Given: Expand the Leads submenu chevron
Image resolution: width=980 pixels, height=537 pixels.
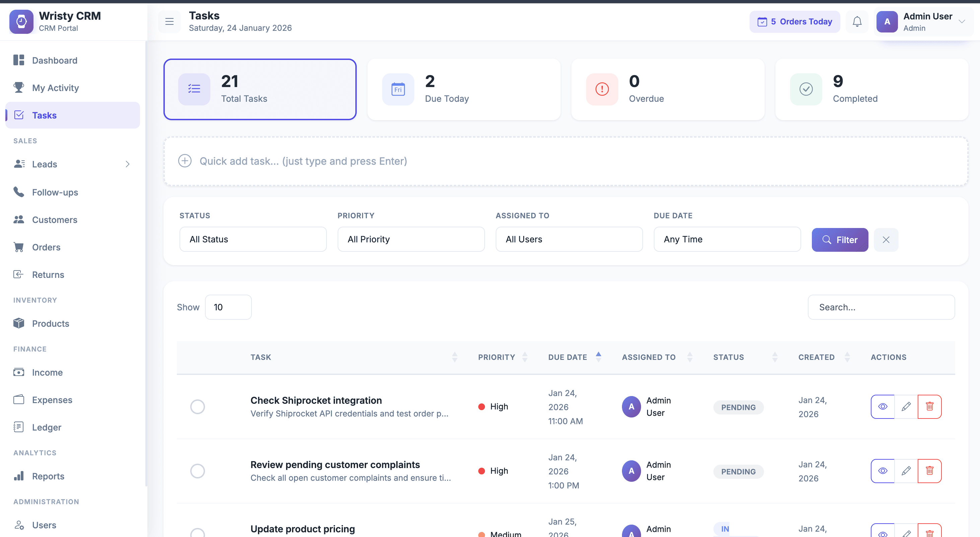Looking at the screenshot, I should coord(128,164).
